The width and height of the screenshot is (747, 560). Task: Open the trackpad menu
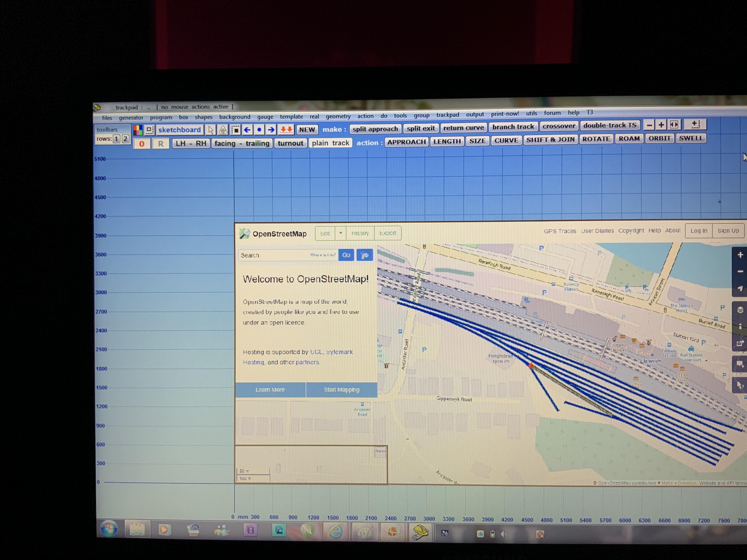point(447,115)
